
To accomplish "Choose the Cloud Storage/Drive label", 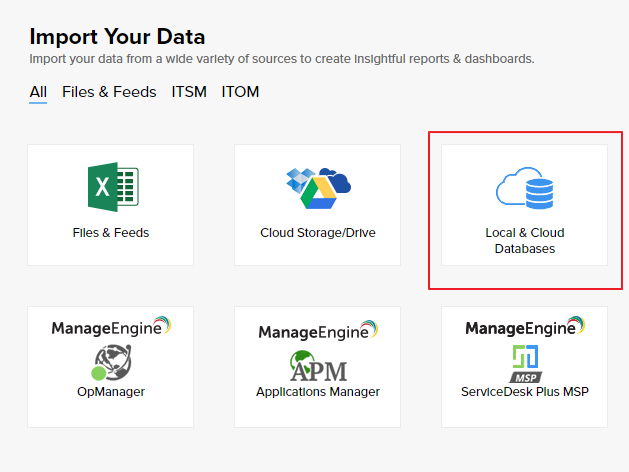I will (x=318, y=233).
